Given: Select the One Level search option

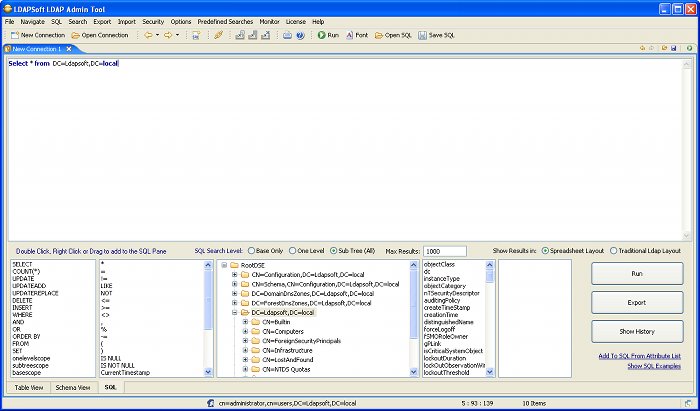Looking at the screenshot, I should (x=292, y=250).
